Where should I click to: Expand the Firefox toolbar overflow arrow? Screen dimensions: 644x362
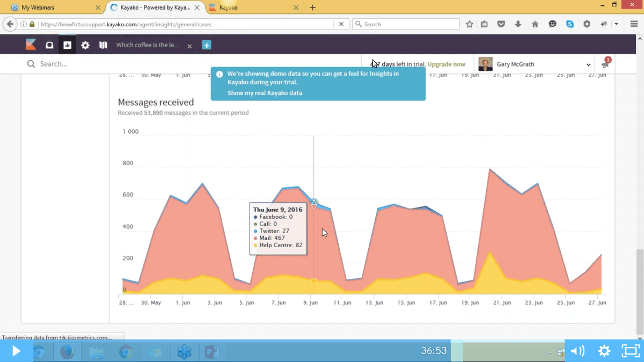(x=617, y=24)
